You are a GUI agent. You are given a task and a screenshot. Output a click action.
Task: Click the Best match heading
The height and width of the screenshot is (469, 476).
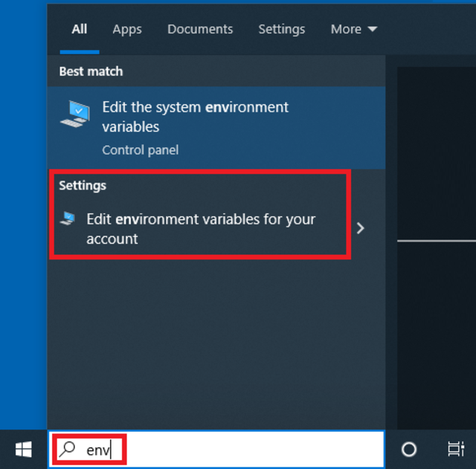click(91, 71)
